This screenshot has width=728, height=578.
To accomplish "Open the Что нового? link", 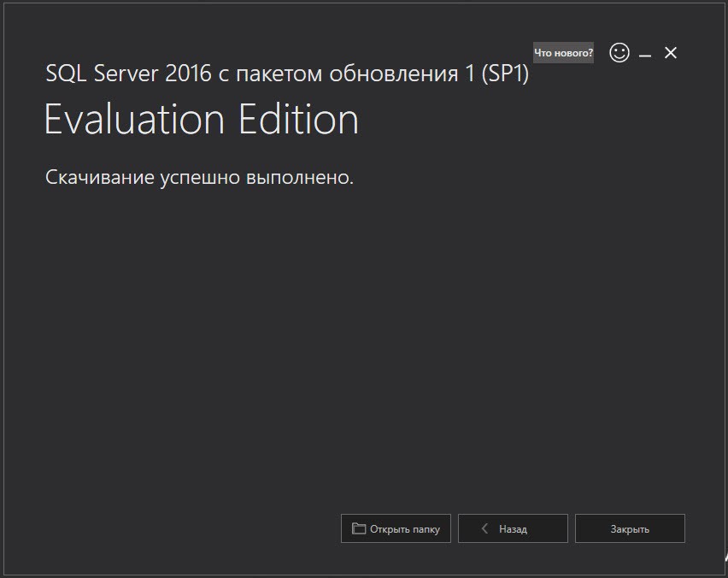I will (563, 53).
